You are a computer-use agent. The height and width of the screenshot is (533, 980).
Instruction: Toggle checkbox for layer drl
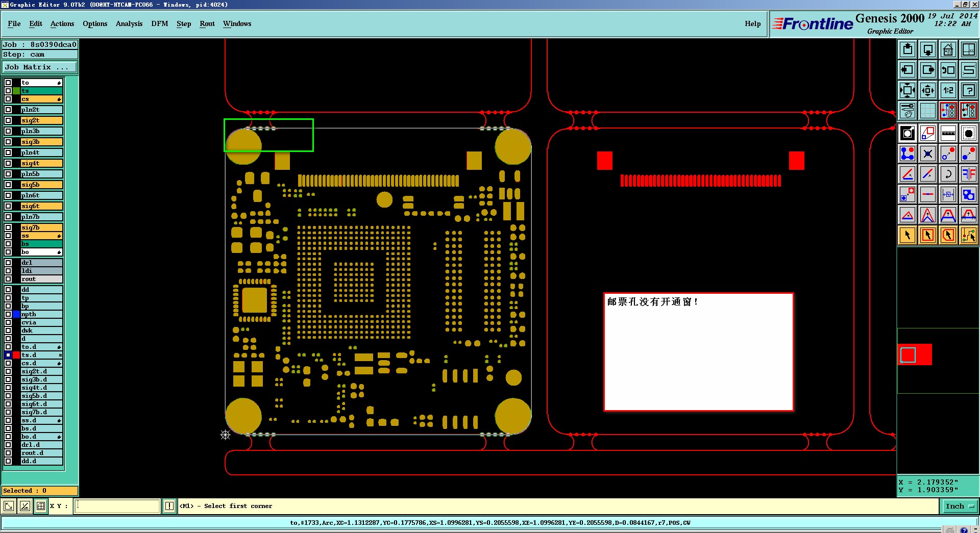click(x=8, y=263)
